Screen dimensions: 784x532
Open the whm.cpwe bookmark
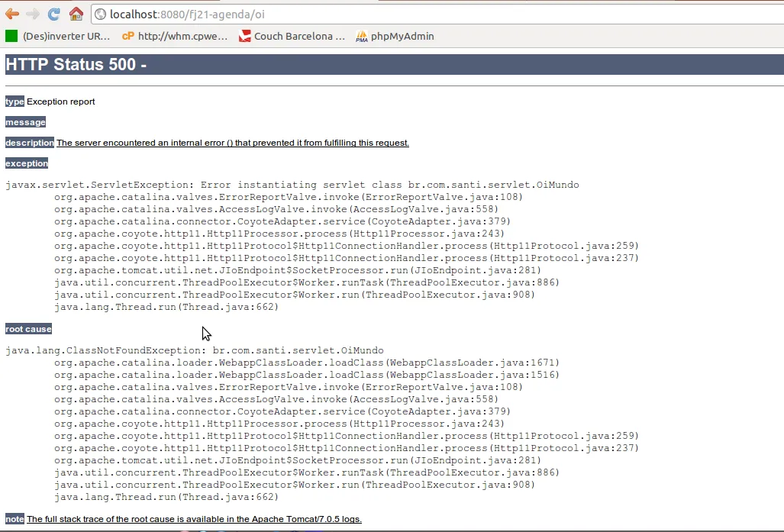(x=175, y=36)
